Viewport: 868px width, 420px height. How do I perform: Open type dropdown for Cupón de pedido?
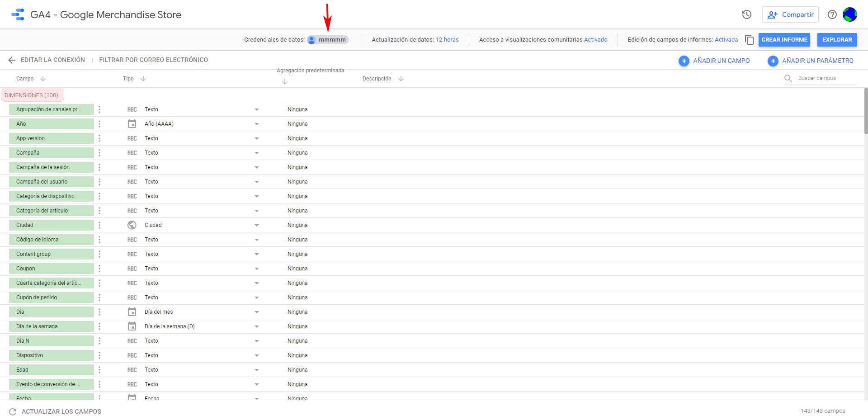257,297
